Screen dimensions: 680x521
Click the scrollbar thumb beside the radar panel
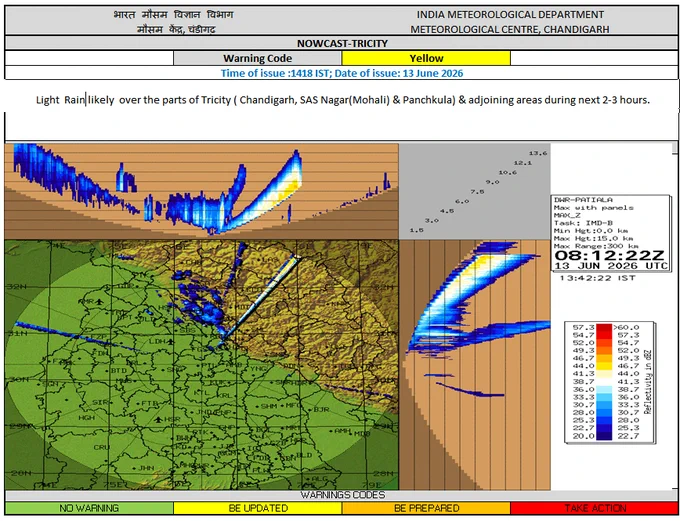pyautogui.click(x=675, y=148)
